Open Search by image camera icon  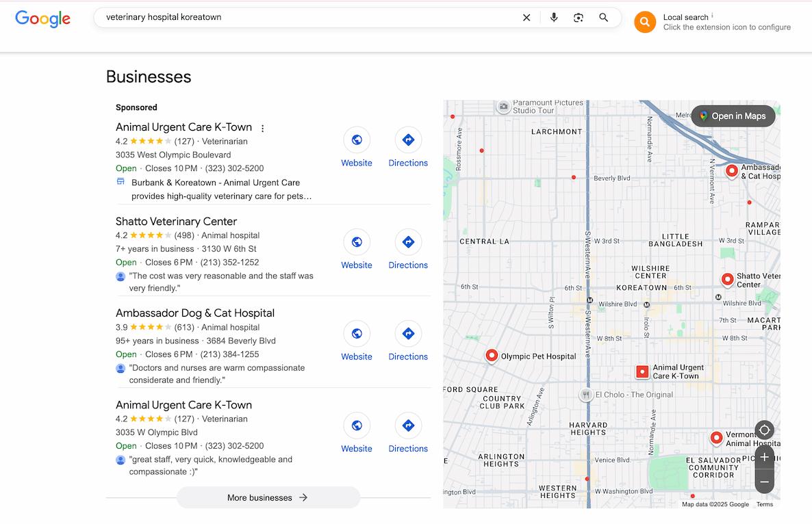(579, 18)
